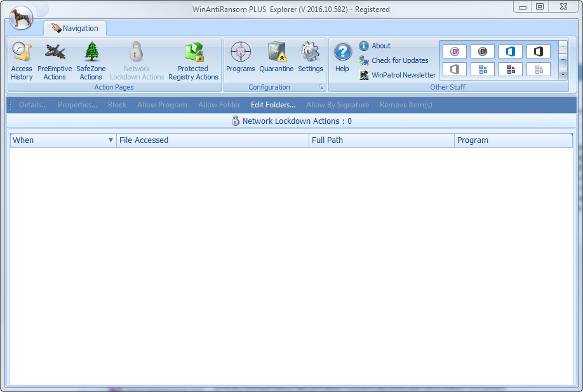
Task: Open Protected Registry Actions
Action: pos(193,61)
